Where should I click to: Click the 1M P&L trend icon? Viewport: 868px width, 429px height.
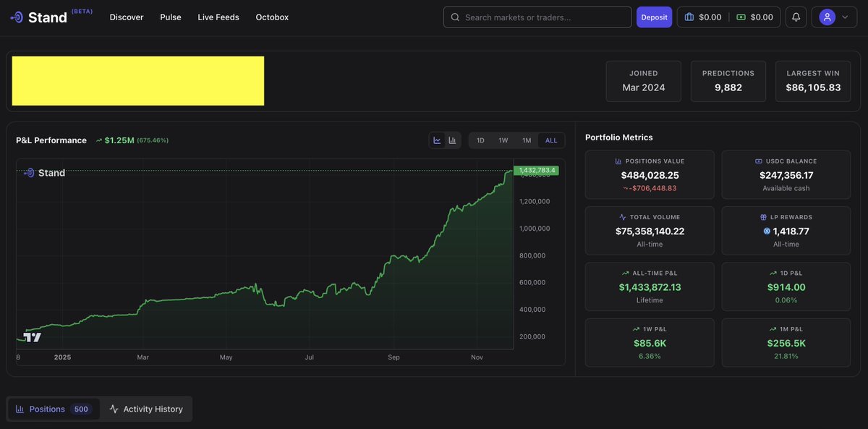[774, 329]
